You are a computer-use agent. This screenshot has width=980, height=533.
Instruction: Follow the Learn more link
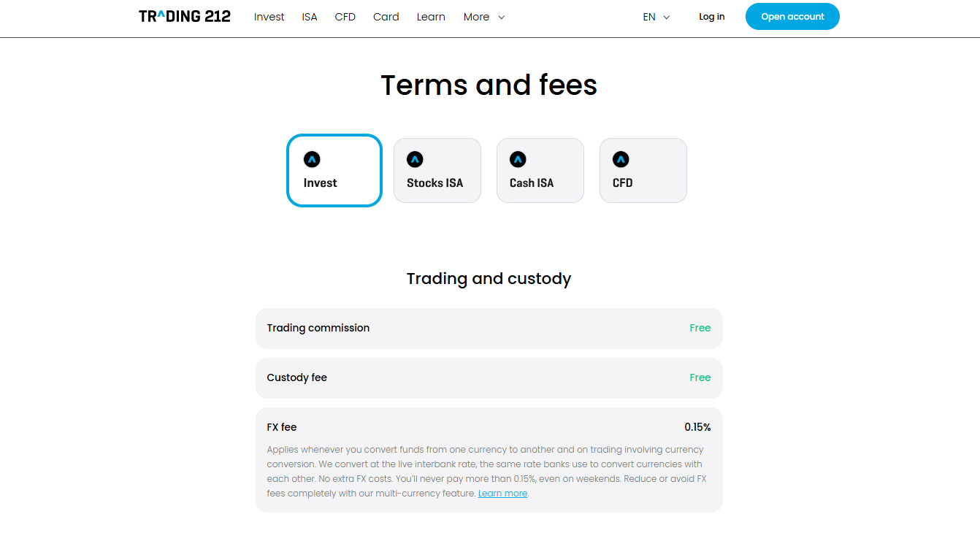pos(502,494)
